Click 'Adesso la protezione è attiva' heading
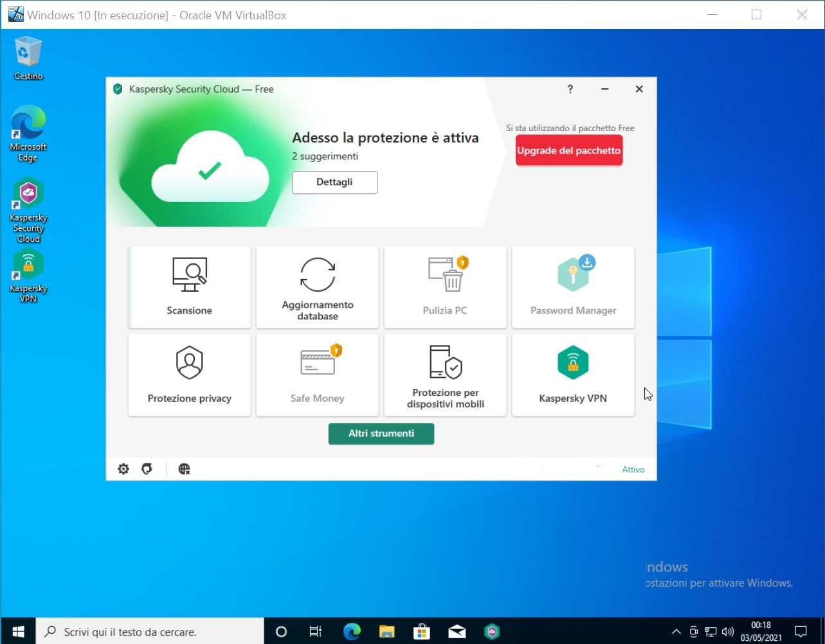This screenshot has height=644, width=825. tap(385, 138)
